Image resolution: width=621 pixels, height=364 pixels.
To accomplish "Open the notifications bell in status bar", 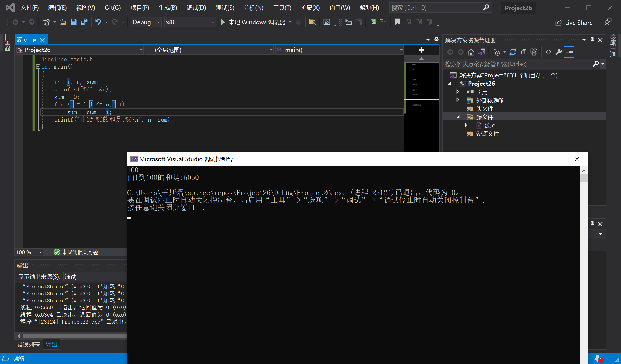I will (598, 358).
